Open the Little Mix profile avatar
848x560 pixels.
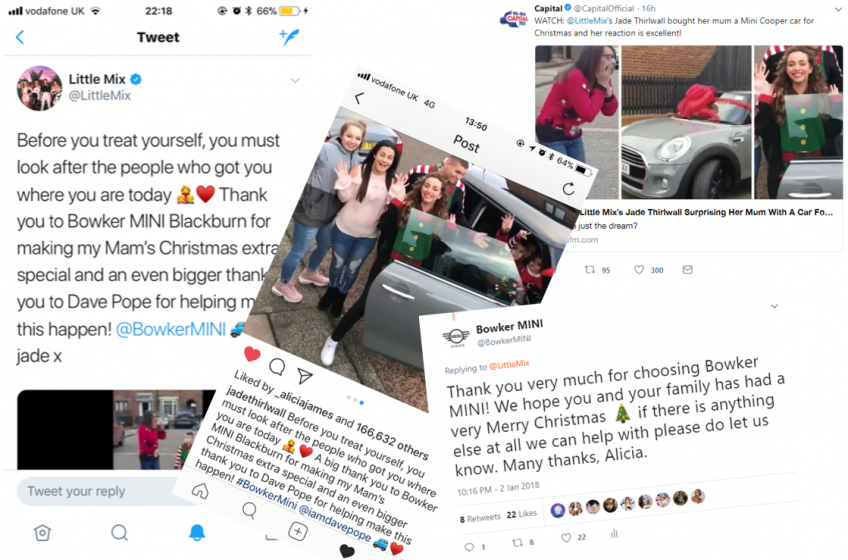point(39,88)
